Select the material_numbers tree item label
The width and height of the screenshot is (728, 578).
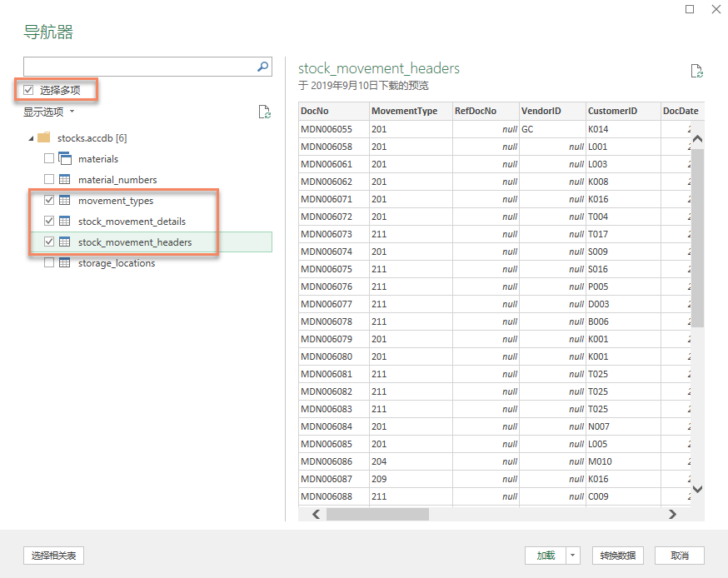117,180
